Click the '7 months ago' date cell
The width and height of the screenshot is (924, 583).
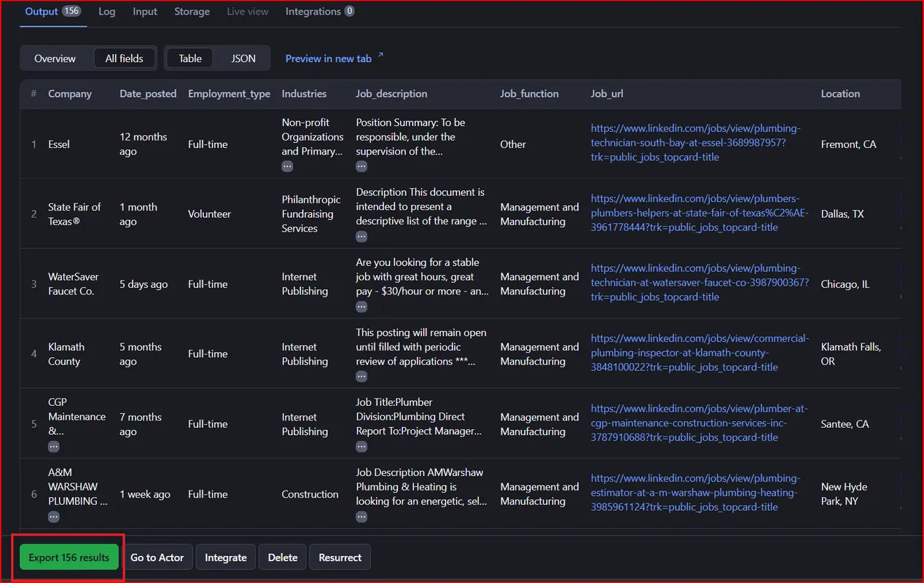pyautogui.click(x=141, y=423)
